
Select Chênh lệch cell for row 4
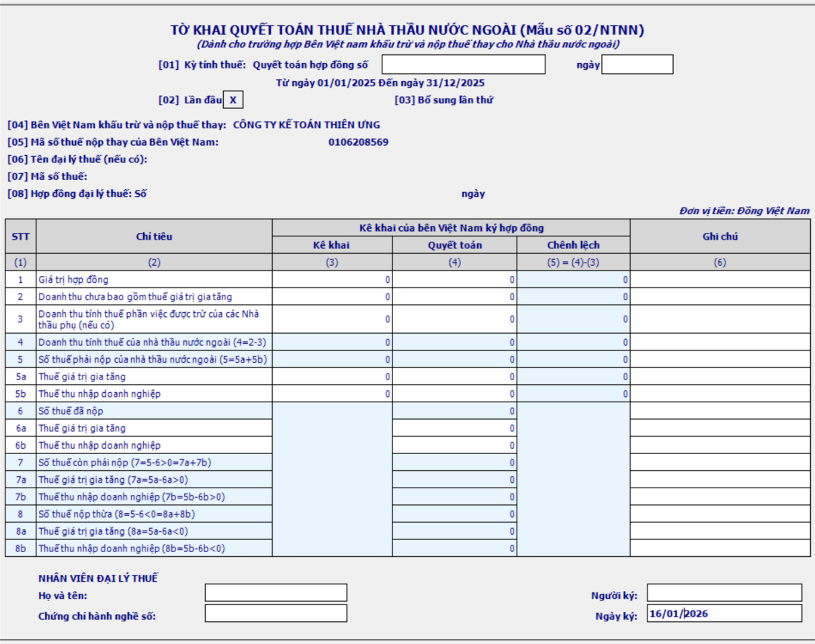[573, 343]
